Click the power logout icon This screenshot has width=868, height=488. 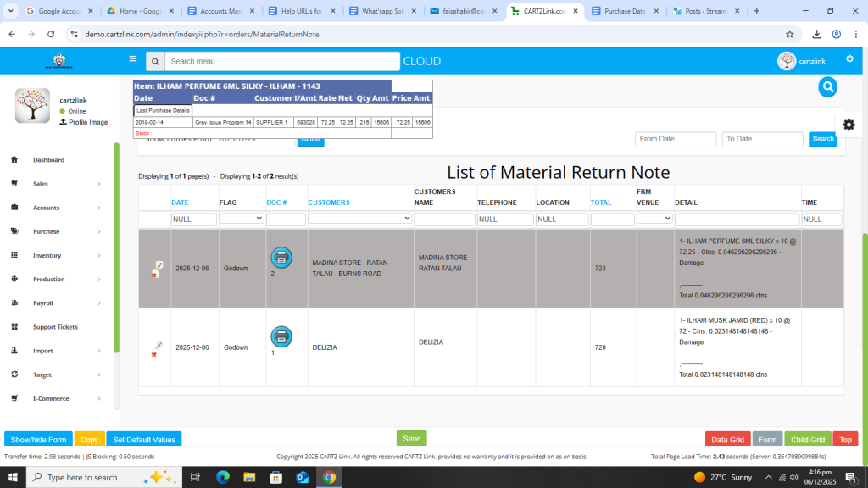coord(849,58)
